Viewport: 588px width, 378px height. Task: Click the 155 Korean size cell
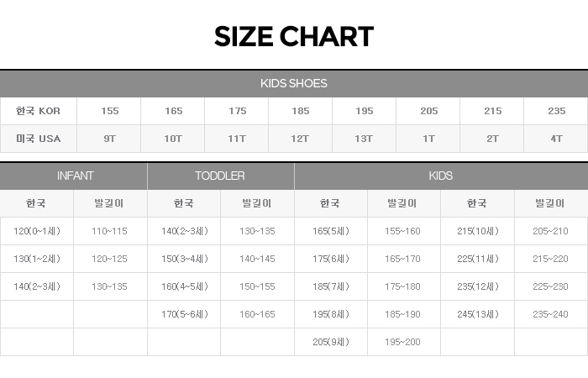click(x=109, y=111)
